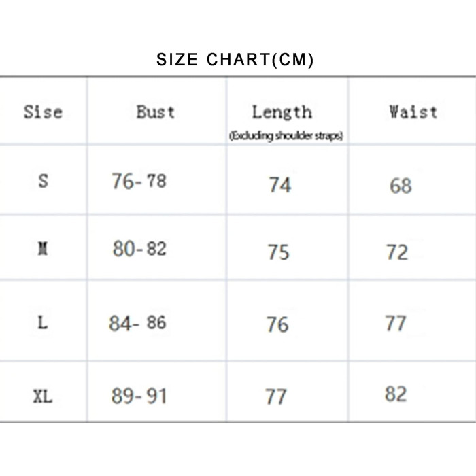
Task: Click the waist value 68
Action: click(x=401, y=185)
